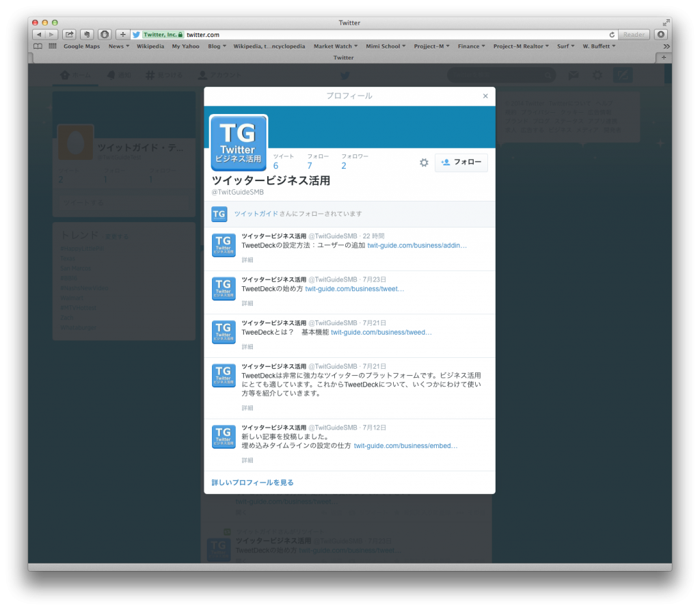Click the Safari forward button
This screenshot has height=610, width=700.
click(x=51, y=34)
